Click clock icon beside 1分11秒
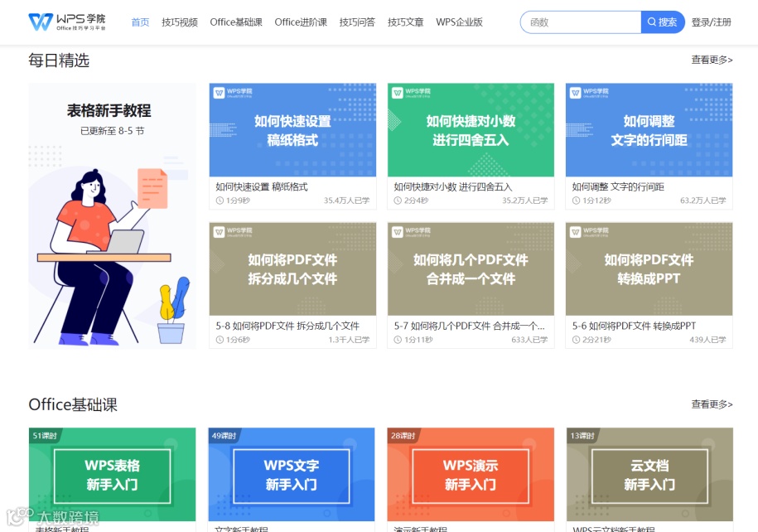This screenshot has width=758, height=532. click(x=398, y=340)
